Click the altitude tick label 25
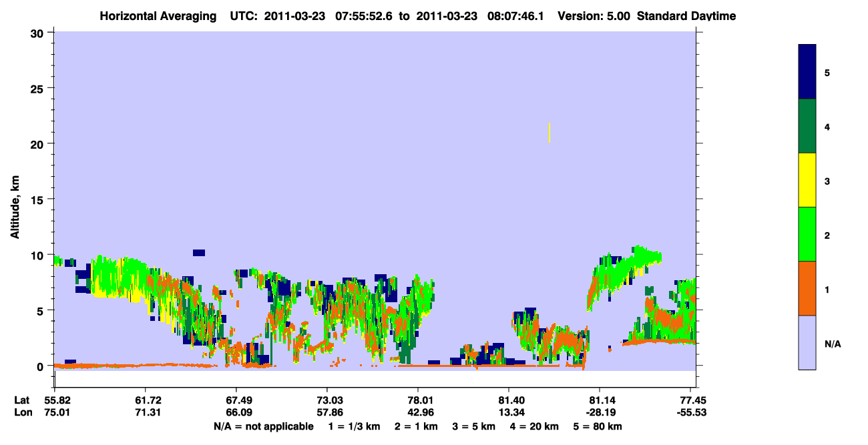 pos(38,88)
